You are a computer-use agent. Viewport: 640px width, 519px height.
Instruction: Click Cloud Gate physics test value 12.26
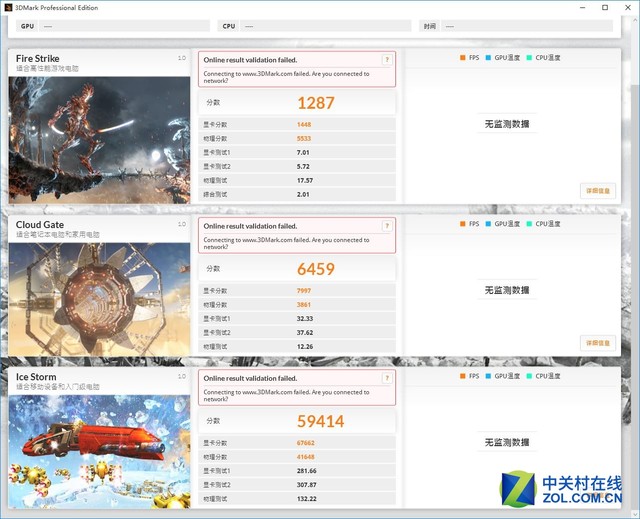tap(305, 346)
